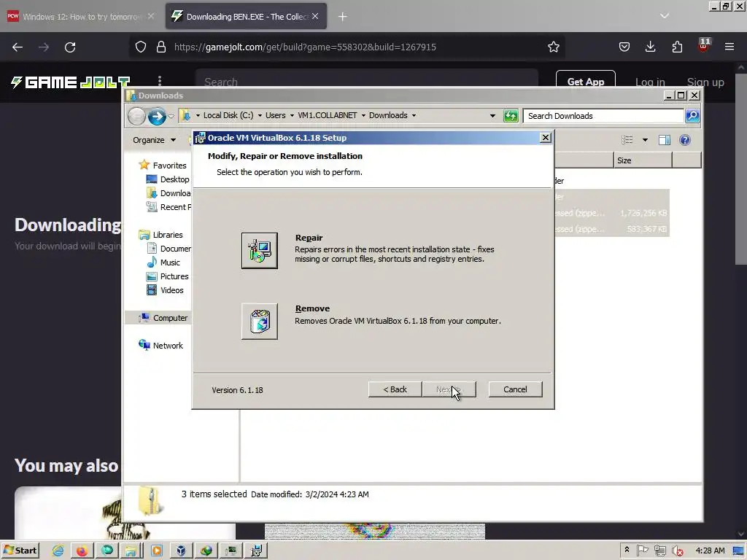Image resolution: width=747 pixels, height=560 pixels.
Task: Open the Videos library
Action: tap(165, 290)
